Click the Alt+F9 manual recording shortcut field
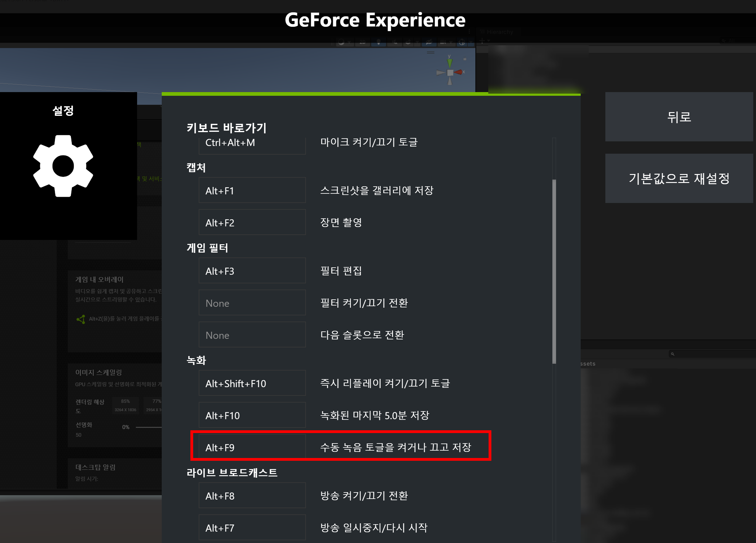Screen dimensions: 756x543 252,447
